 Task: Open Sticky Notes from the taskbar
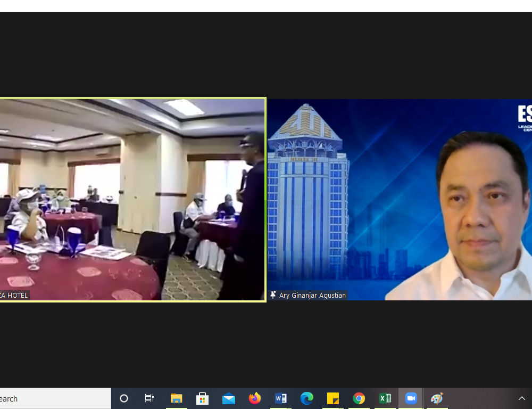point(333,398)
